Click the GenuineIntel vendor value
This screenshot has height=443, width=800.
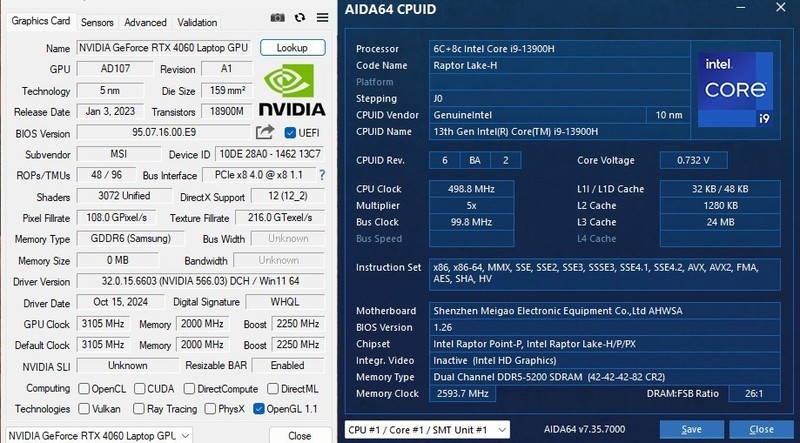(537, 115)
